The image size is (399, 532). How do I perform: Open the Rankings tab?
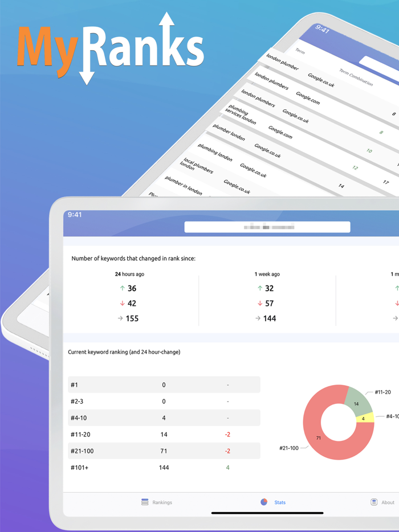157,502
